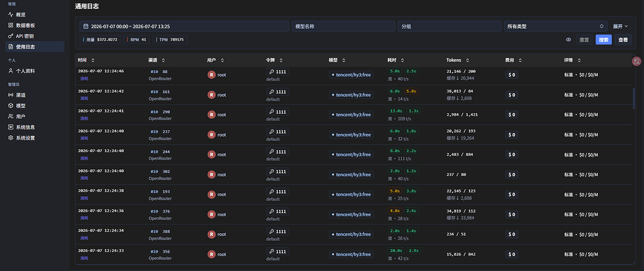This screenshot has height=271, width=644.
Task: Click tokens value 38,013 / 84
Action: (x=460, y=91)
